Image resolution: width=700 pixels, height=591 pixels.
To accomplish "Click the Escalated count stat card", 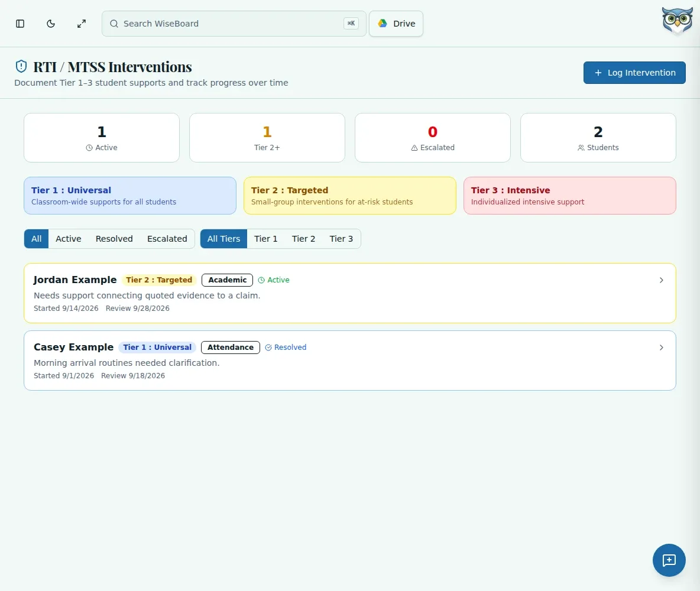I will (x=433, y=138).
